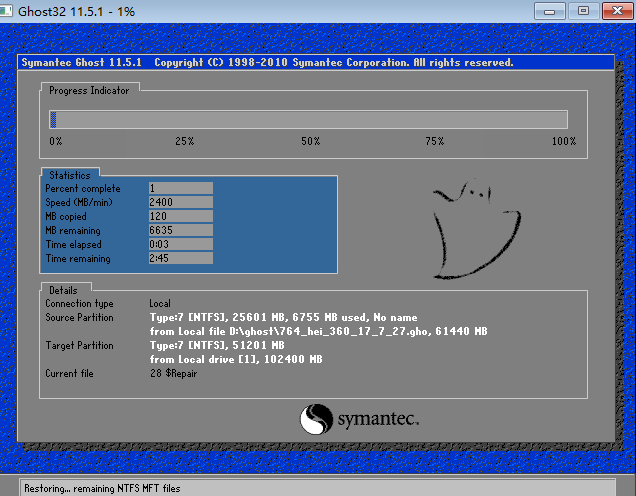Click the 100% marker under progress bar
This screenshot has width=636, height=496.
click(564, 142)
